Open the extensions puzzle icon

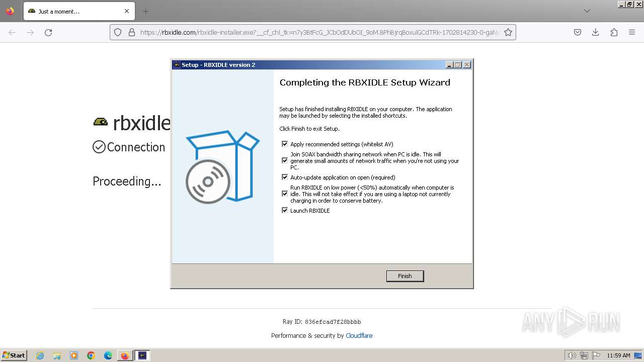(614, 32)
